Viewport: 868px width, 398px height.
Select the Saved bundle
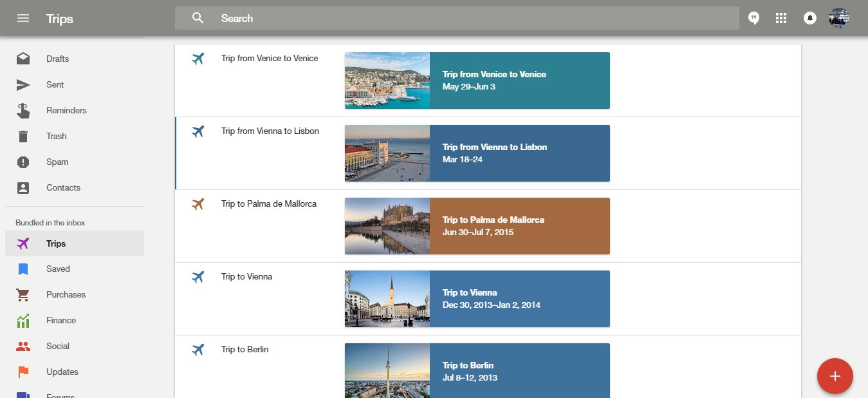pos(58,269)
